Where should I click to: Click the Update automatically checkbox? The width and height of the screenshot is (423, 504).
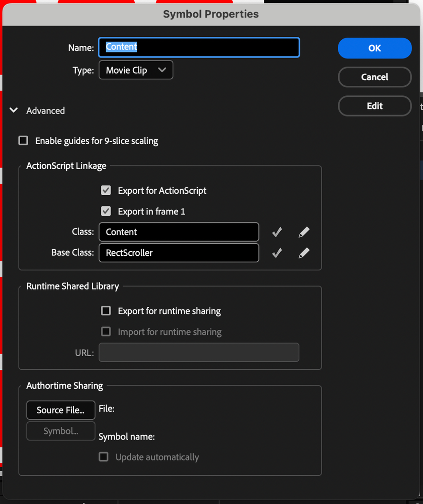[x=103, y=457]
